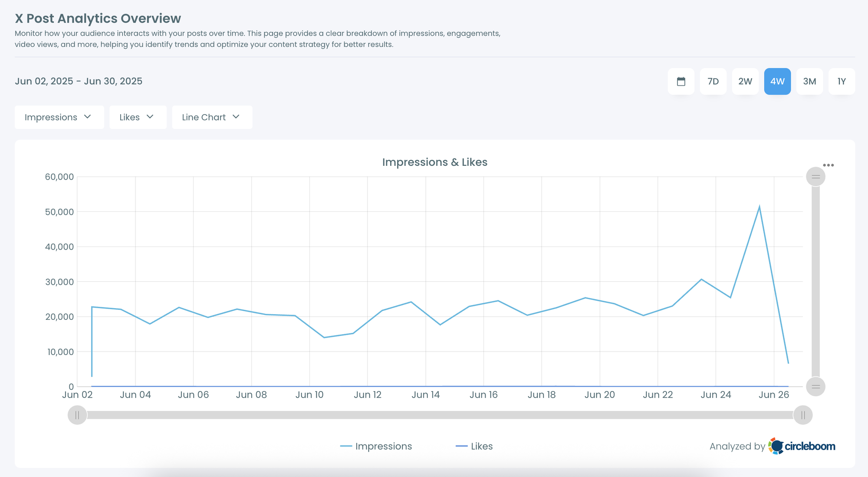Click the left handle of the horizontal range slider

(x=77, y=414)
